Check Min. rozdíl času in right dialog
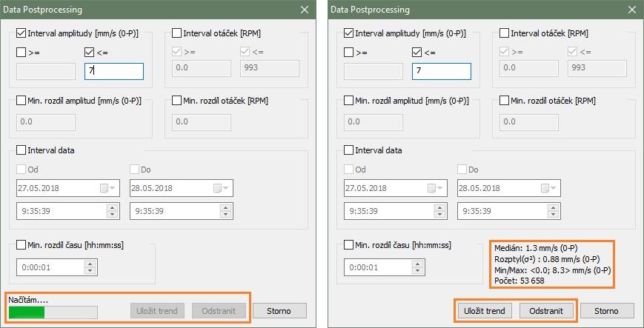Viewport: 644px width, 328px height. pos(349,245)
